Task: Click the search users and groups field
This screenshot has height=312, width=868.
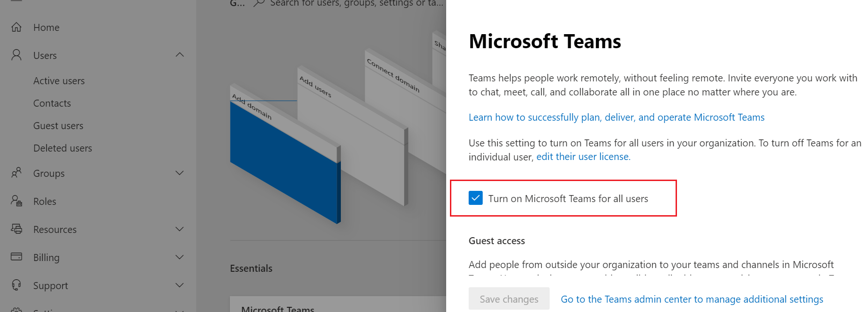Action: pos(356,3)
